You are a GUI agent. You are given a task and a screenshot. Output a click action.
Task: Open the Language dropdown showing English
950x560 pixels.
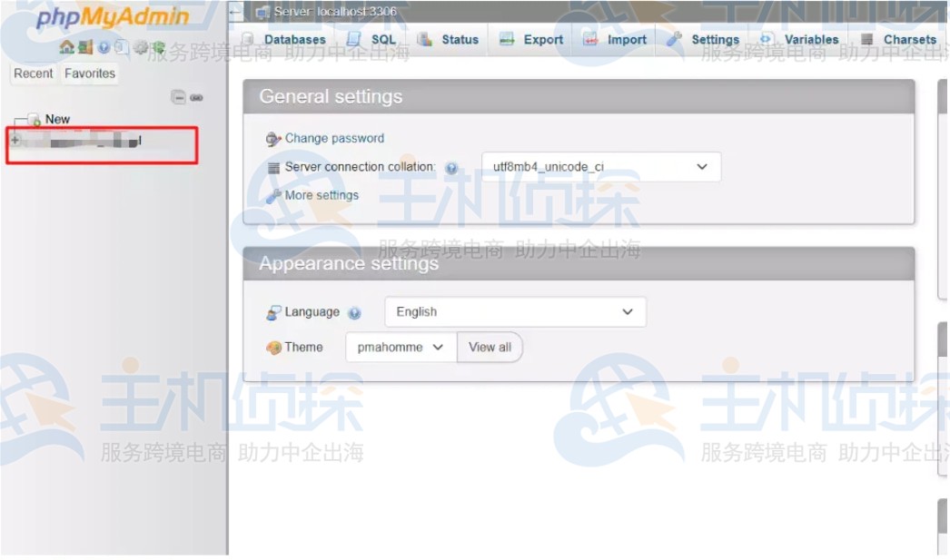click(515, 312)
